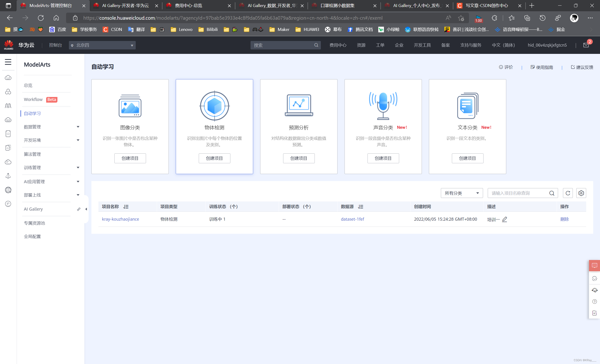600x364 pixels.
Task: Click the hamburger menu icon in sidebar
Action: [x=8, y=62]
